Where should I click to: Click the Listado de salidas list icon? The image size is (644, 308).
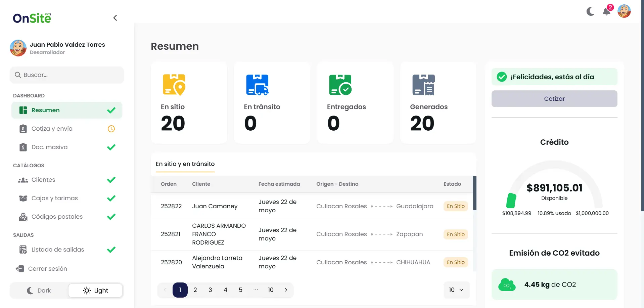pyautogui.click(x=23, y=250)
